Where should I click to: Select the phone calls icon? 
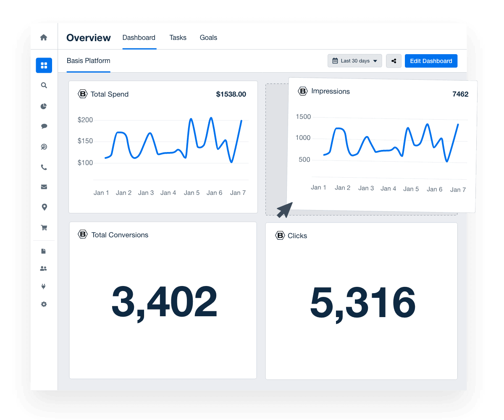[44, 167]
